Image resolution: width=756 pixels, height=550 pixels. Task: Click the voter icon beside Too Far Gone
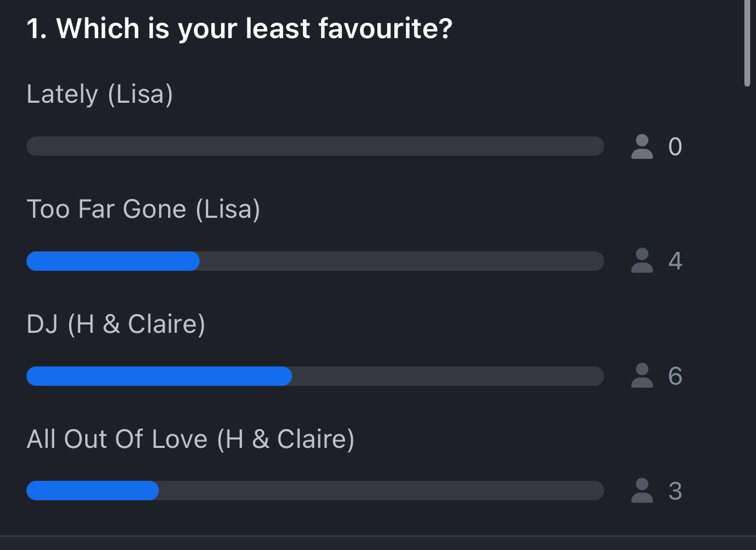[642, 261]
